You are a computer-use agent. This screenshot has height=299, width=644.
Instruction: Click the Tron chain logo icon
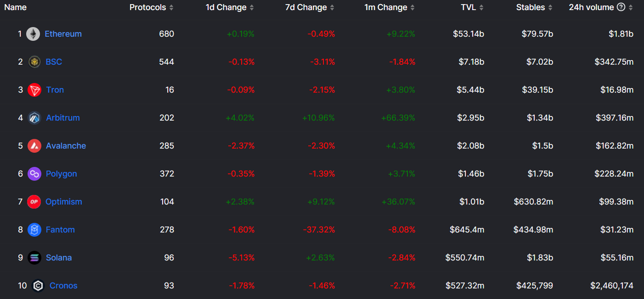(34, 90)
